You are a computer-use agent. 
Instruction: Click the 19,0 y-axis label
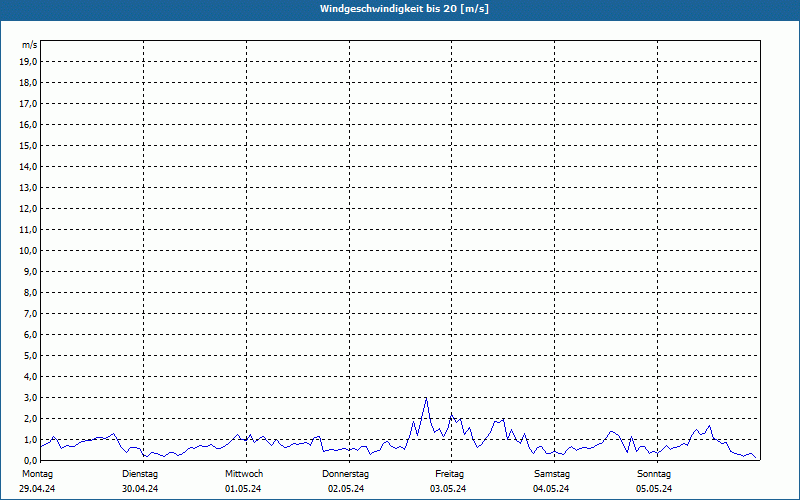point(29,62)
